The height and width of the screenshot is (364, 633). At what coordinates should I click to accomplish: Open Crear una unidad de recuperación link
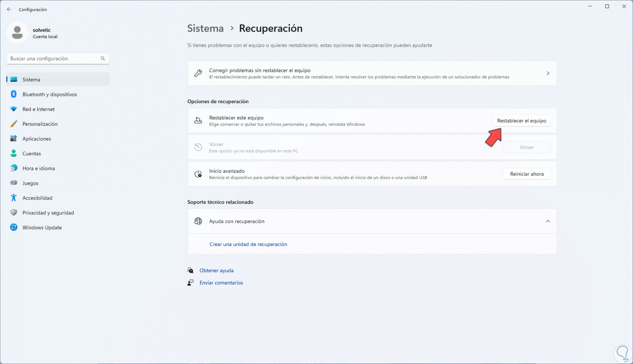click(x=248, y=244)
